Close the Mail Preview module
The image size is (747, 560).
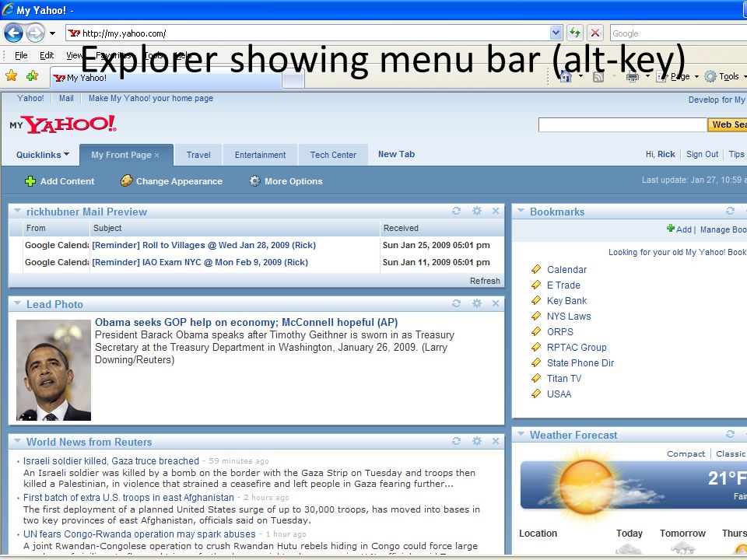point(496,211)
